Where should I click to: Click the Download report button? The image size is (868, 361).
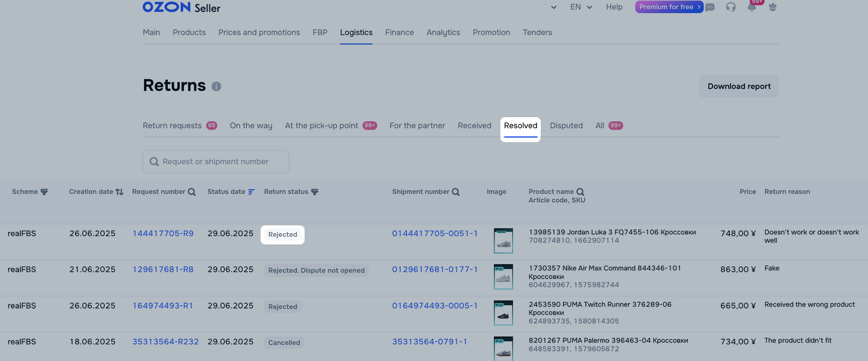[x=739, y=86]
